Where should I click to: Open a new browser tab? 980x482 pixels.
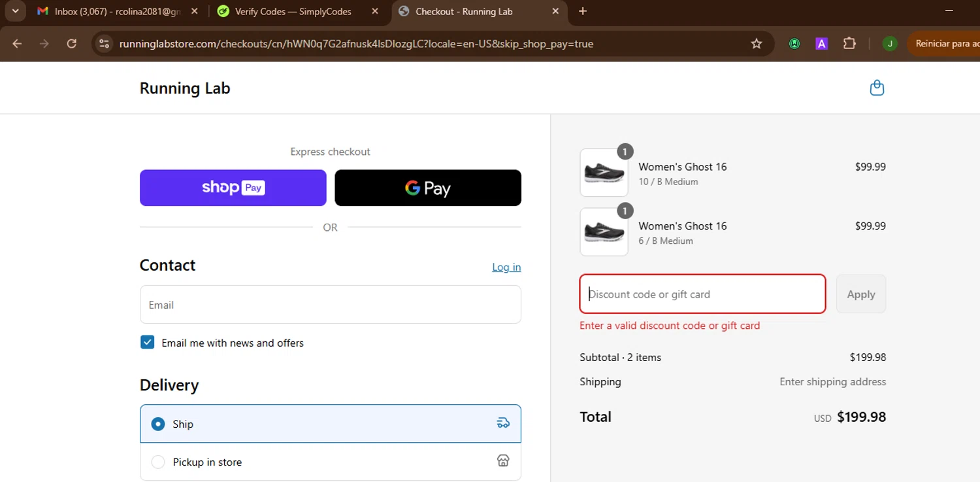click(583, 11)
